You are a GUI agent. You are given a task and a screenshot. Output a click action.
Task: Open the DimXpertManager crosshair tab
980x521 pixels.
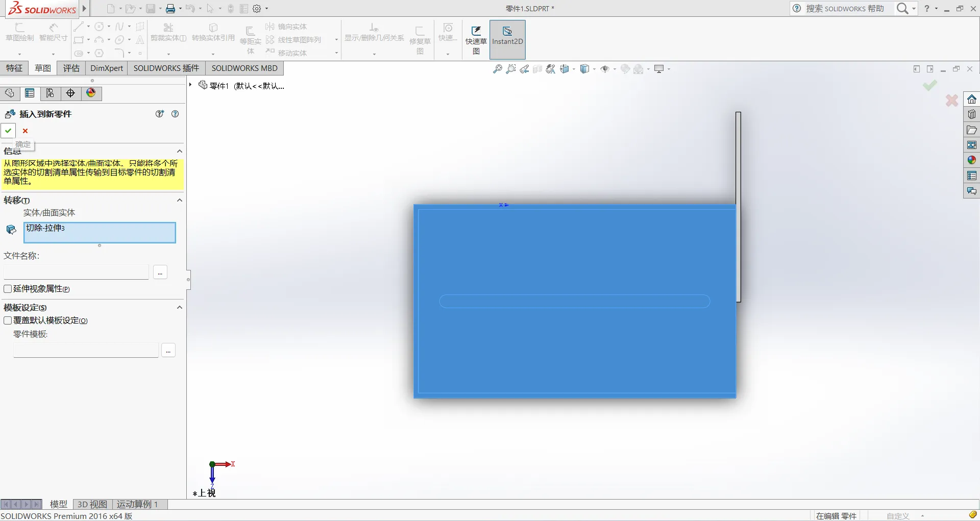point(70,93)
